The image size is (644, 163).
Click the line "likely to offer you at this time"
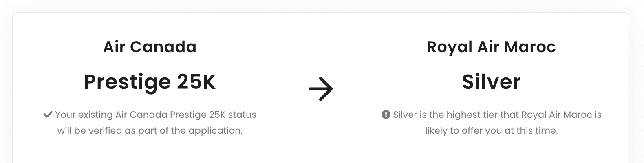pos(491,130)
